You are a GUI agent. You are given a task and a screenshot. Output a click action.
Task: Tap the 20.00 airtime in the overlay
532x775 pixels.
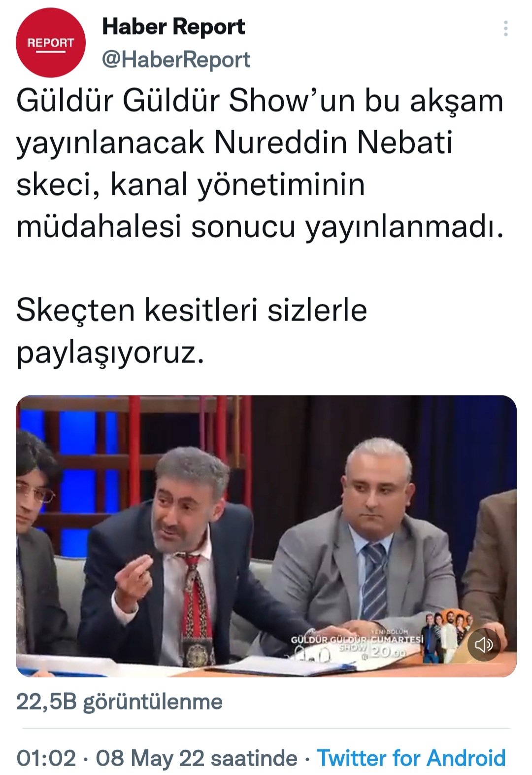coord(388,652)
